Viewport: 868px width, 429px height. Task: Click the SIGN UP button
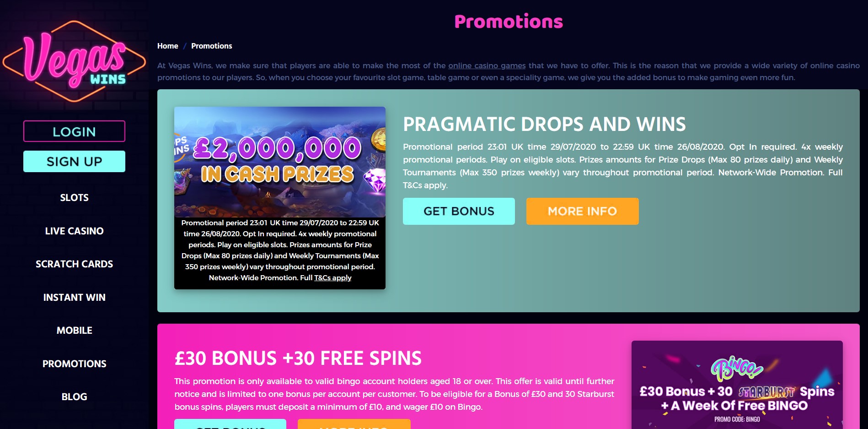pos(74,162)
